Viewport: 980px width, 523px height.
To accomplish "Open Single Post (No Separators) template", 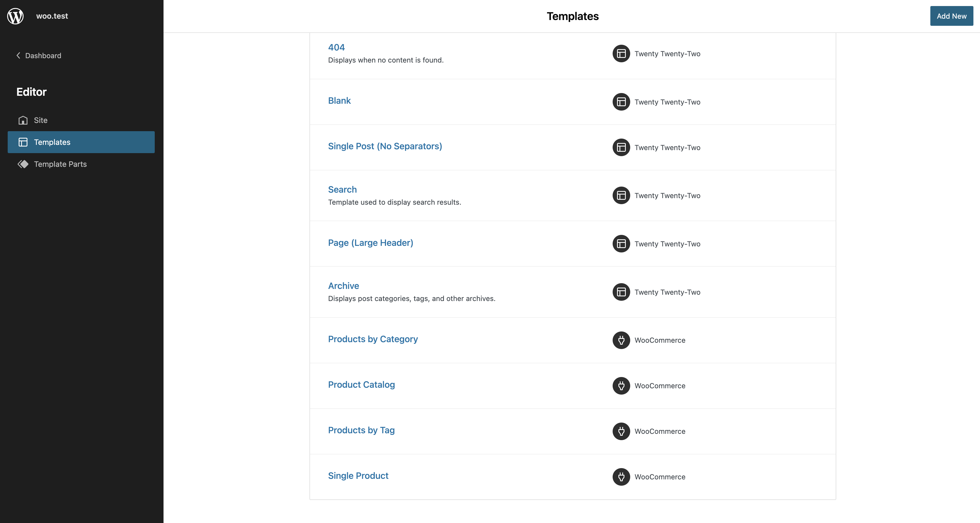I will tap(385, 146).
